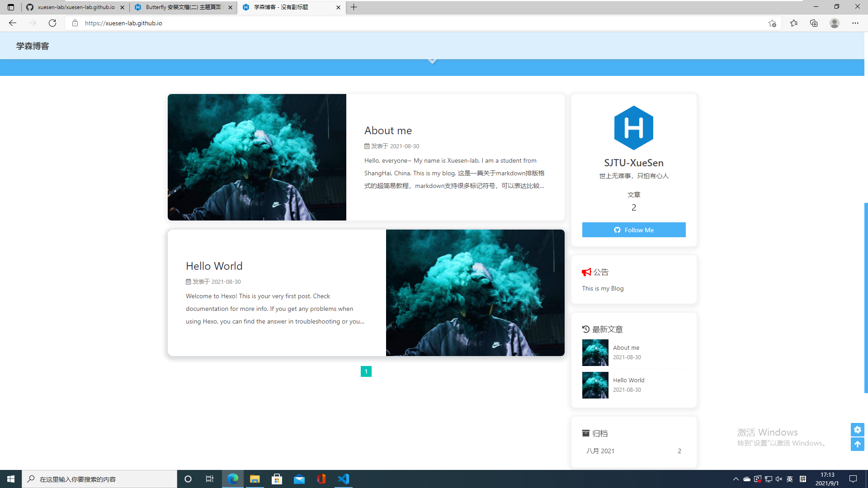Click the About me recent article thumbnail
The width and height of the screenshot is (868, 488).
594,352
